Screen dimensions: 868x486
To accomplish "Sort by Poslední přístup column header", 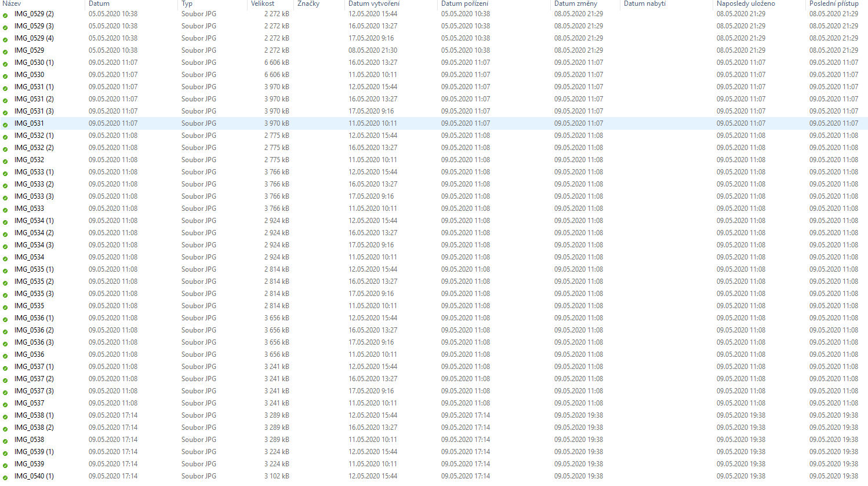I will (x=834, y=3).
